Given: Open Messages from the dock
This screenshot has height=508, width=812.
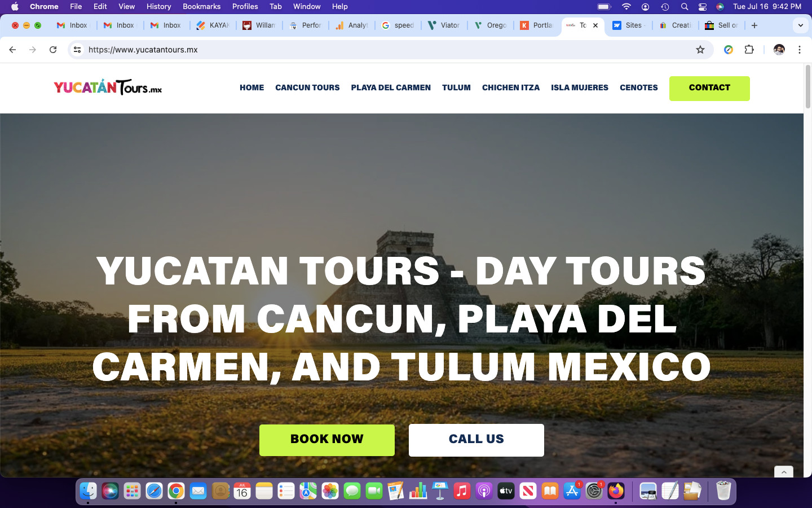Looking at the screenshot, I should (352, 491).
